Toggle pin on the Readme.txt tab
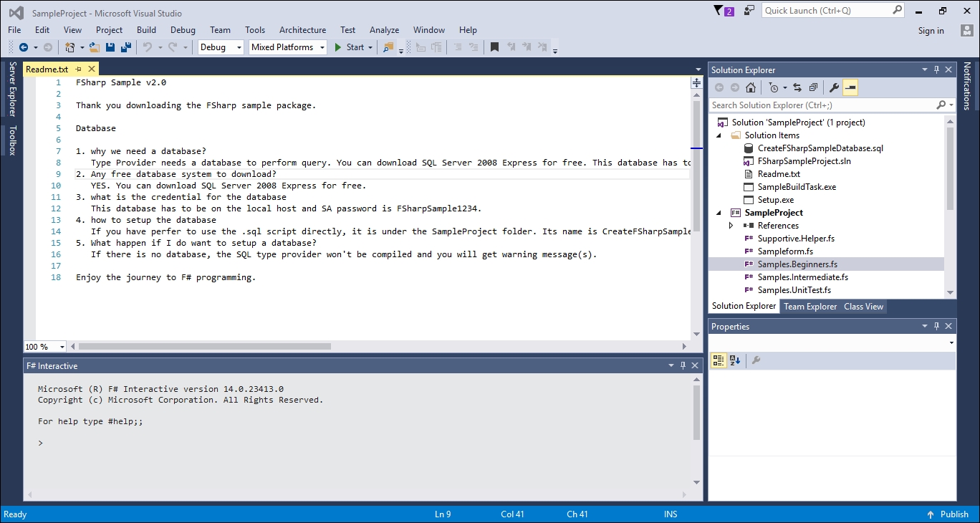 click(x=79, y=69)
